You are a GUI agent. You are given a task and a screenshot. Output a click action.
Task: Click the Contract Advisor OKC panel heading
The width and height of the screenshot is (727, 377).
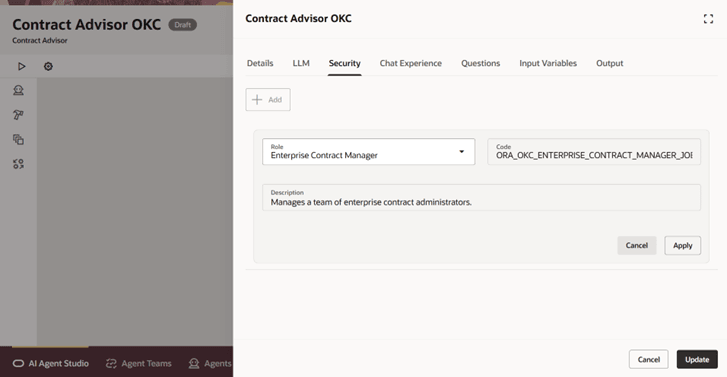point(299,19)
